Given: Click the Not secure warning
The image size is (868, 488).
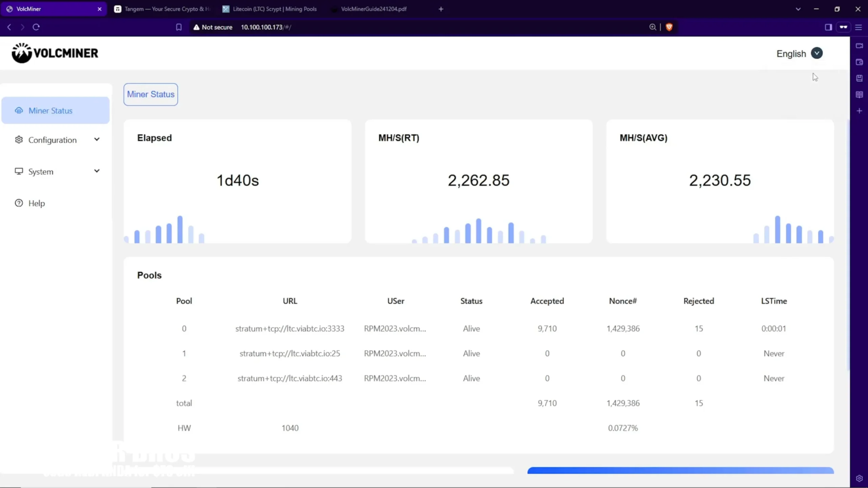Looking at the screenshot, I should click(213, 27).
